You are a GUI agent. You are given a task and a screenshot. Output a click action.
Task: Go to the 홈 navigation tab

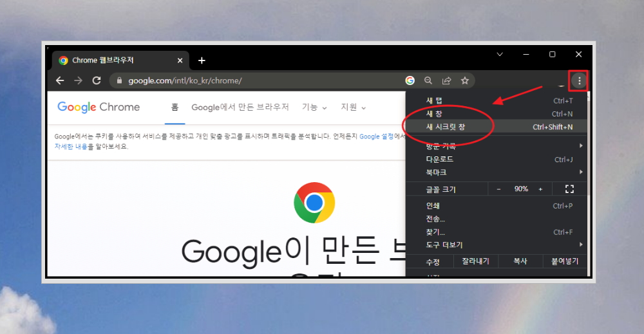(175, 107)
